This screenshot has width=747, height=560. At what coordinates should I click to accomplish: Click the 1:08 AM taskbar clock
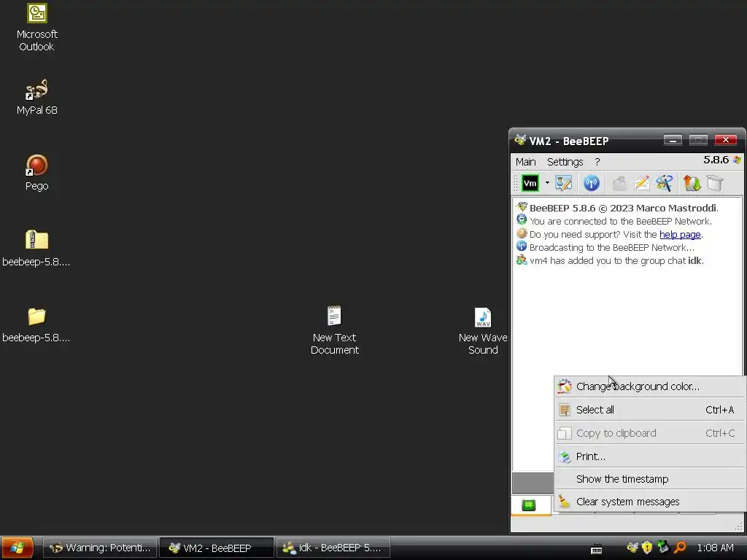[x=715, y=548]
